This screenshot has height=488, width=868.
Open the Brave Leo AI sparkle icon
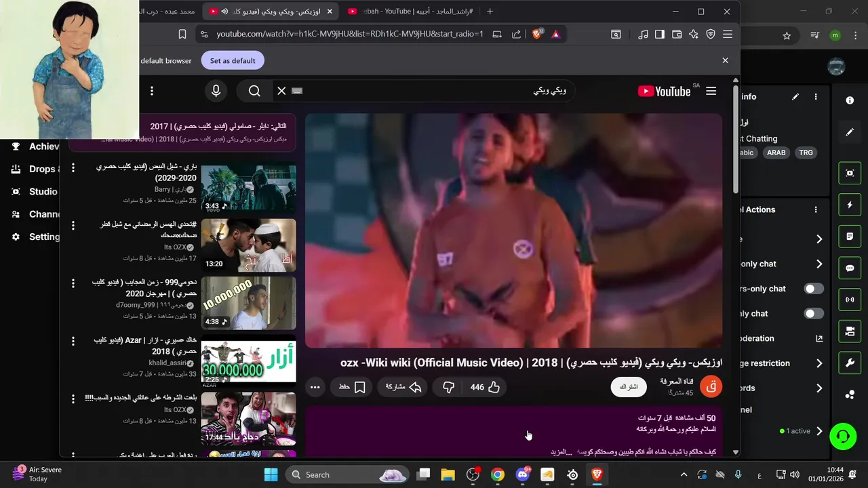coord(693,34)
